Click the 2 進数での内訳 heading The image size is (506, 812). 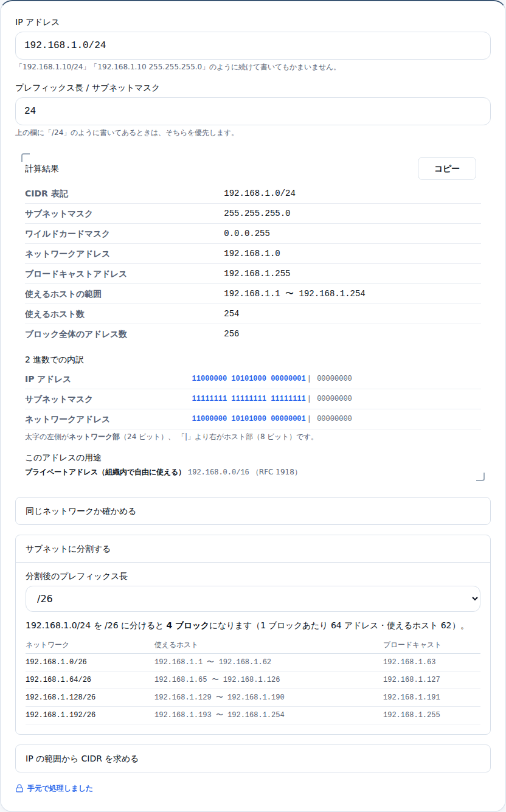(x=54, y=359)
